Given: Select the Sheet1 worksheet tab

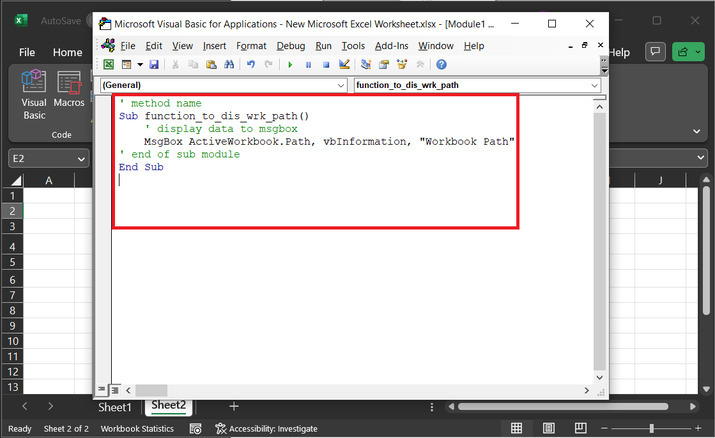Looking at the screenshot, I should (114, 407).
